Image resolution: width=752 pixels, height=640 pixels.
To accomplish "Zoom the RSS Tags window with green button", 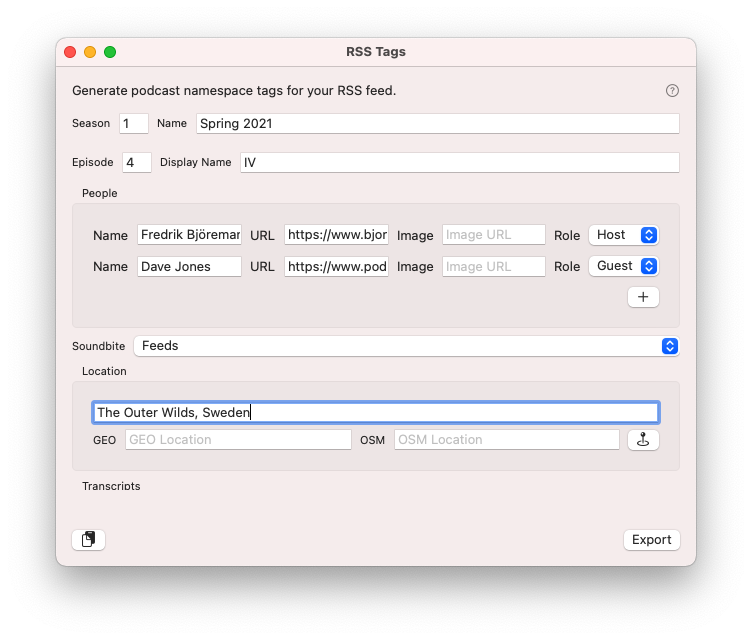I will (x=110, y=52).
